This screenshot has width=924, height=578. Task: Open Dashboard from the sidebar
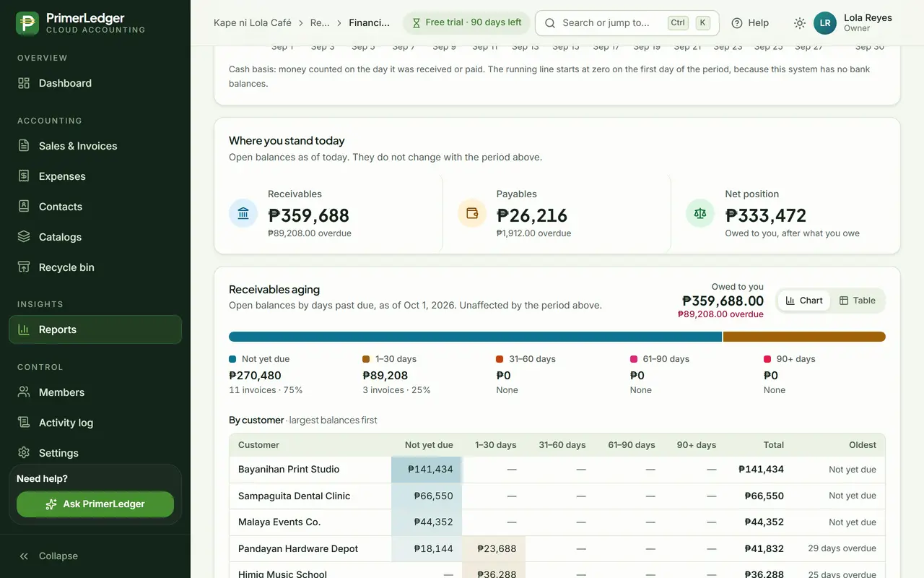click(95, 83)
